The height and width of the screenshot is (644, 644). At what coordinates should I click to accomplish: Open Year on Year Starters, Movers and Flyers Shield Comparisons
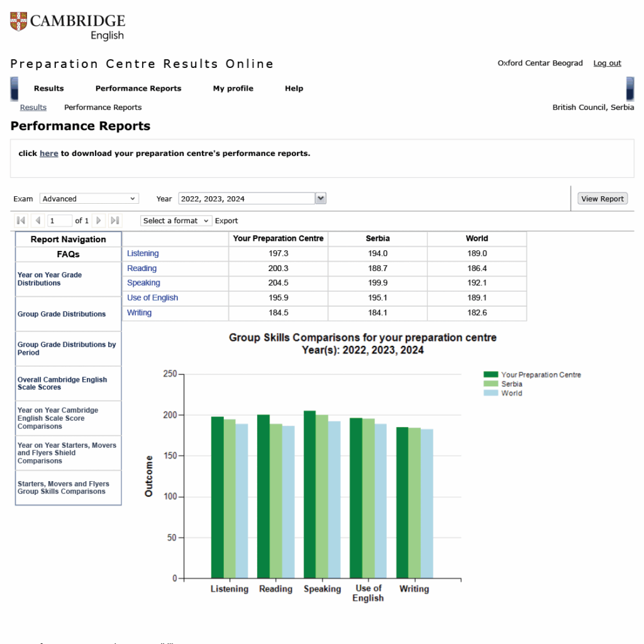coord(67,453)
